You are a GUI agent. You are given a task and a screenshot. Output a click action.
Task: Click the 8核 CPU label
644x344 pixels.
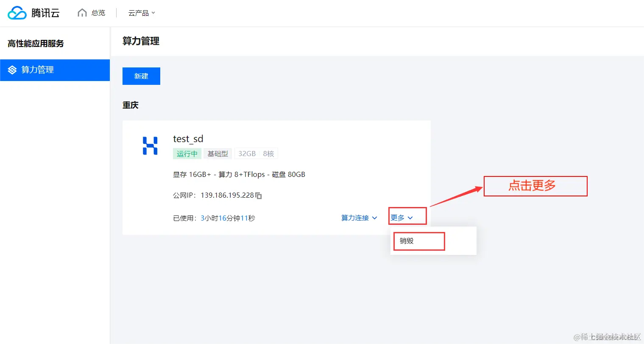pos(268,154)
